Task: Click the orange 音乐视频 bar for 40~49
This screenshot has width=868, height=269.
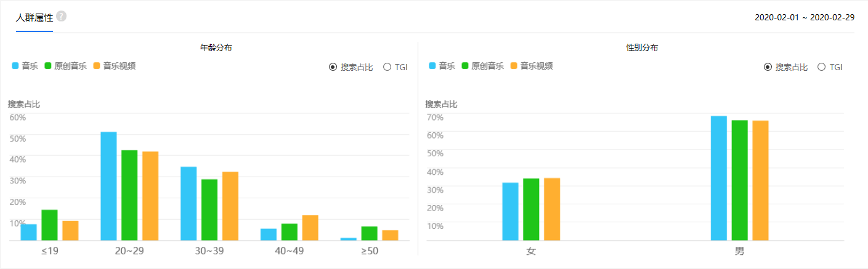Action: coord(310,227)
